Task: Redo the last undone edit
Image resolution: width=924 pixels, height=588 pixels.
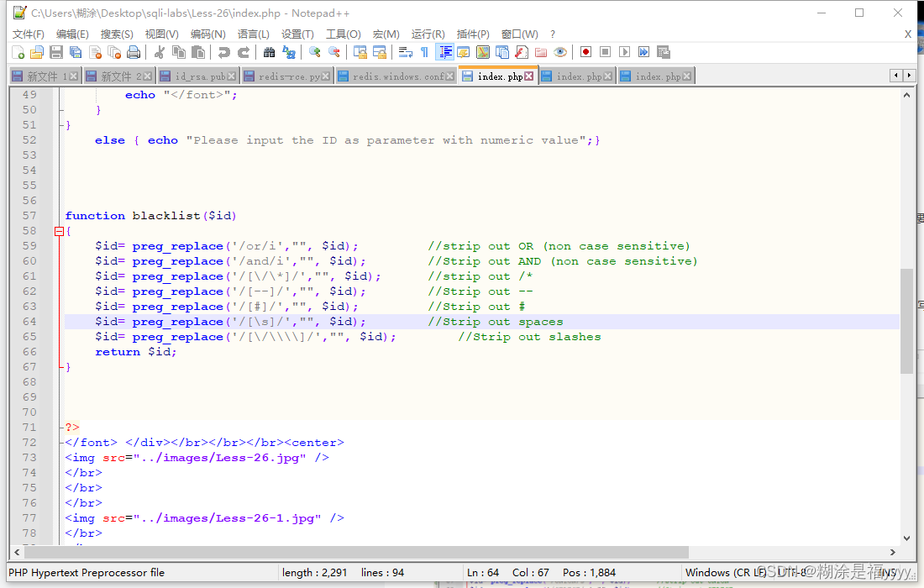Action: pyautogui.click(x=244, y=52)
